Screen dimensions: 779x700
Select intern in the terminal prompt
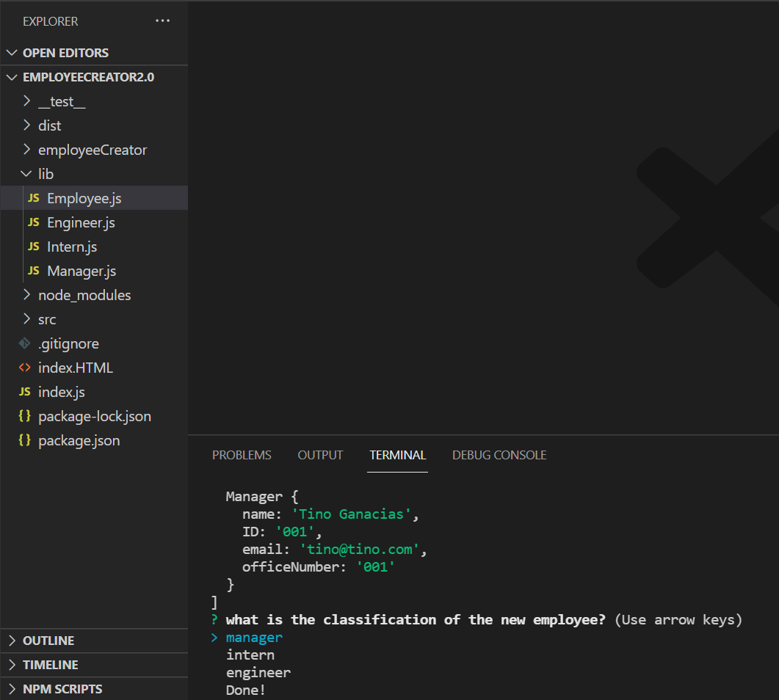coord(250,655)
